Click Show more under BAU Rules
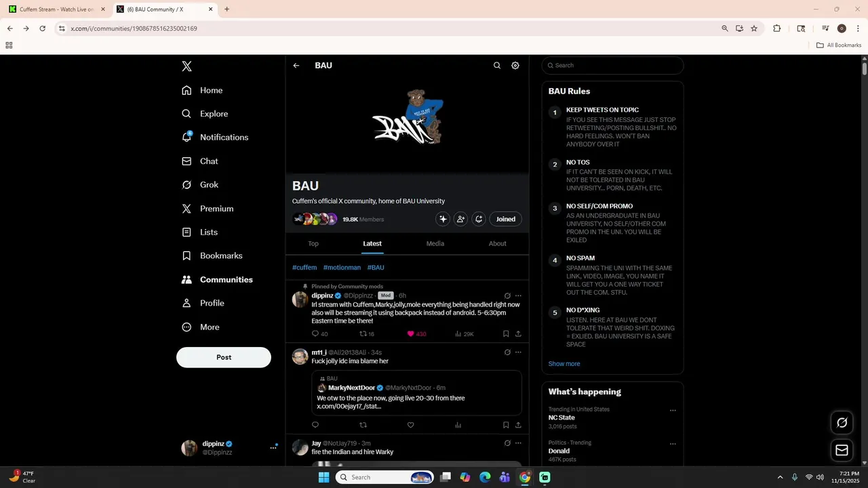 click(564, 364)
